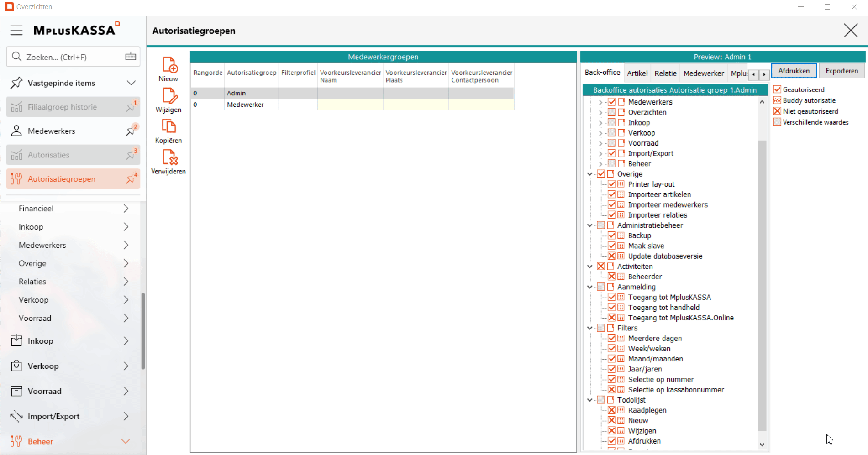Select Beheerder item under Activiteiten
Screen dimensions: 868x455
[x=645, y=277]
